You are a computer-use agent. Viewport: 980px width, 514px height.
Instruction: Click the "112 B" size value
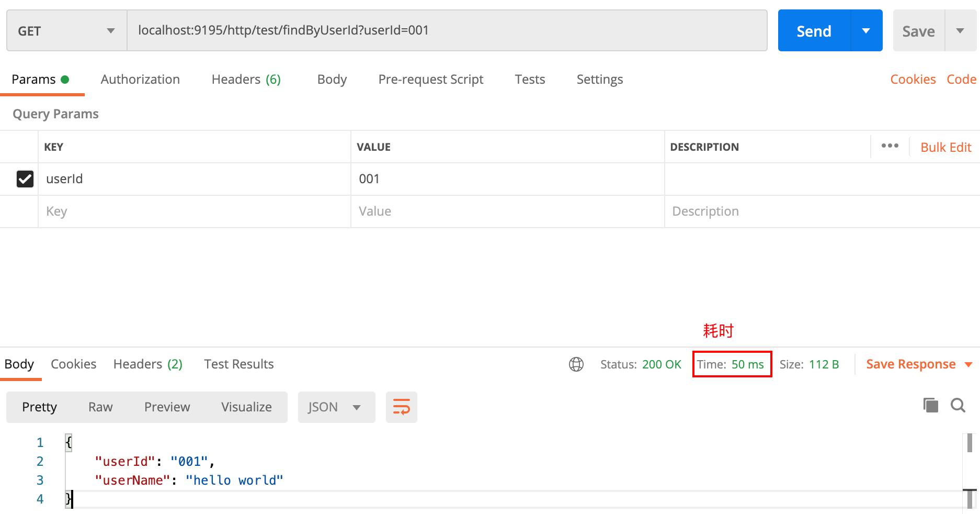pos(824,364)
